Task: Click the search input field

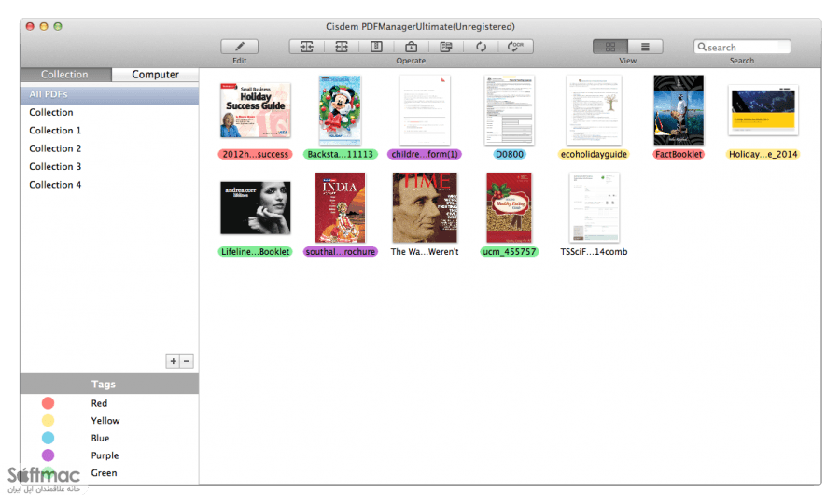Action: click(742, 47)
